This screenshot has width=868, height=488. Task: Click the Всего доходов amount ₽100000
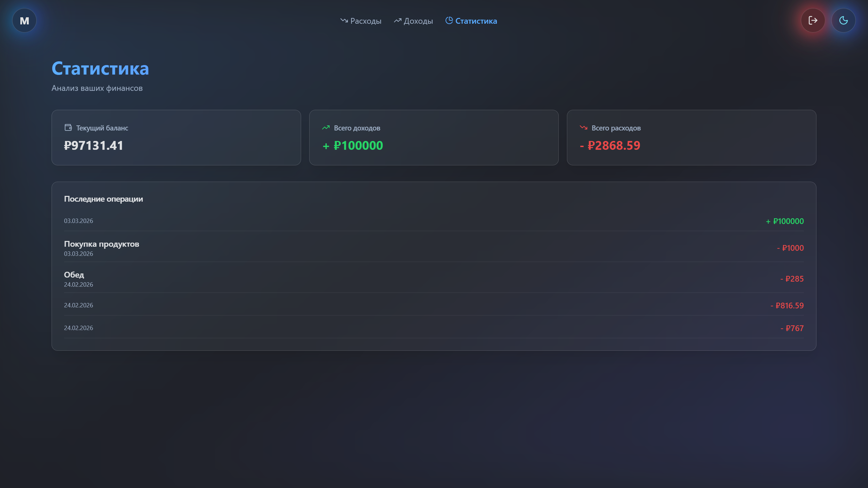[x=358, y=146]
